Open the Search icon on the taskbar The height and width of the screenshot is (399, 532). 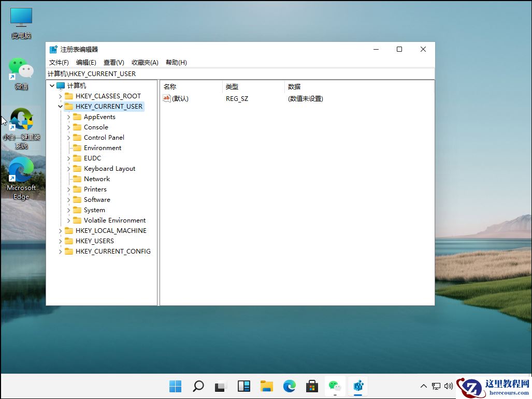point(198,386)
